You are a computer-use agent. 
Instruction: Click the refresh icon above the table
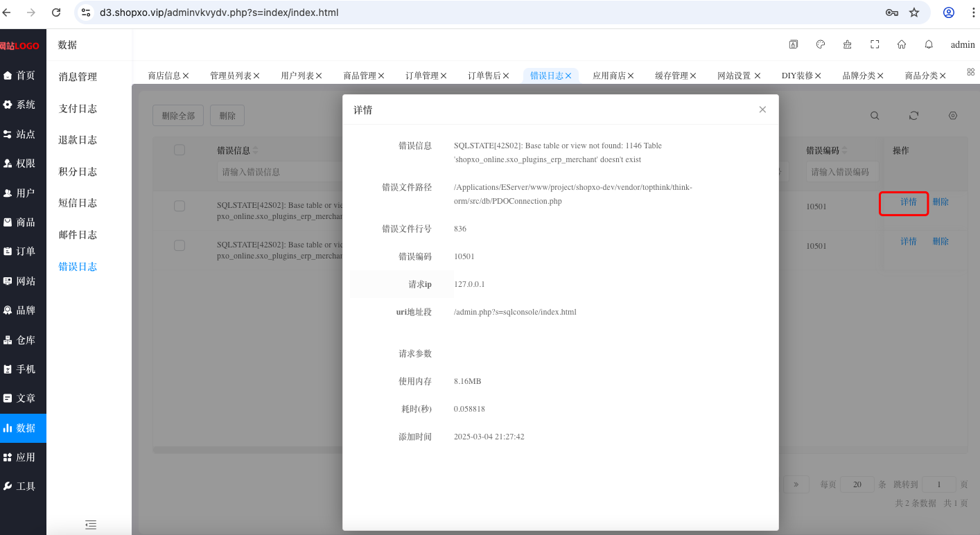coord(913,116)
